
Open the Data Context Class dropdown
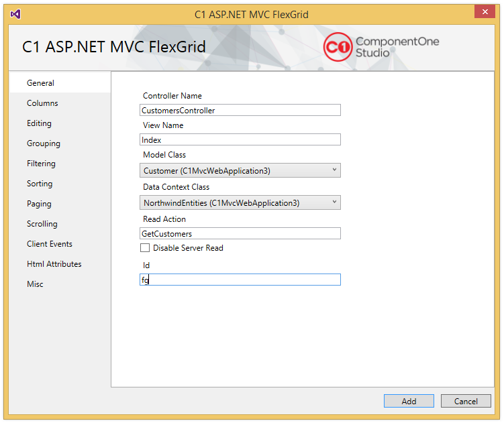coord(240,202)
